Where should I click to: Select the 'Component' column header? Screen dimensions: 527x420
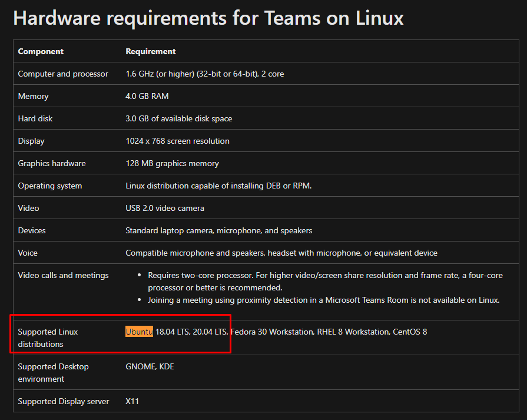pyautogui.click(x=41, y=51)
